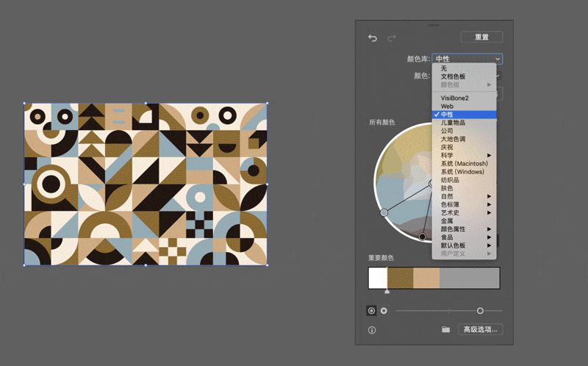Viewport: 588px width, 366px height.
Task: Select the second color wheel display mode button
Action: (384, 311)
